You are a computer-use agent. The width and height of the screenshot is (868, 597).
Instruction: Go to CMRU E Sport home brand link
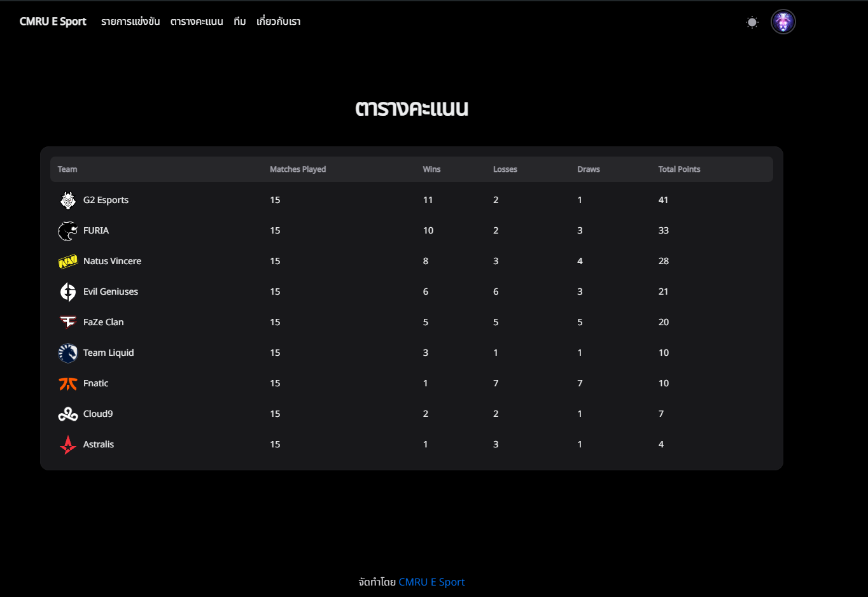coord(53,22)
